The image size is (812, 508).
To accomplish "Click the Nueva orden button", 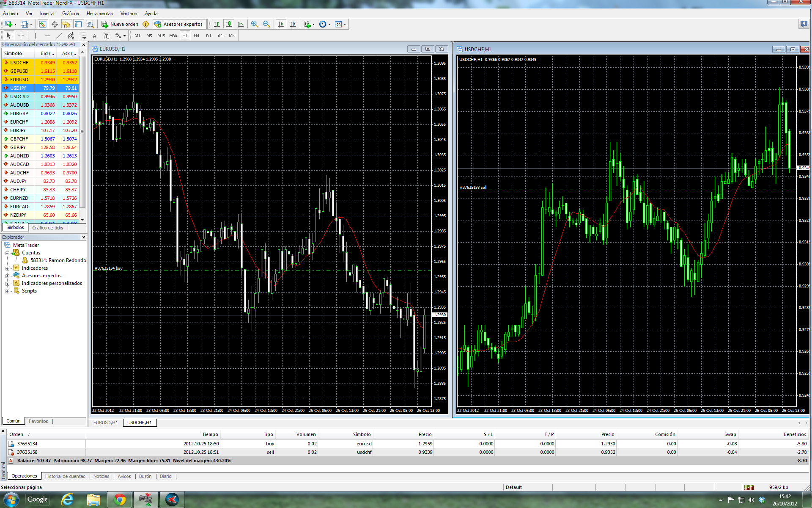I will click(120, 24).
